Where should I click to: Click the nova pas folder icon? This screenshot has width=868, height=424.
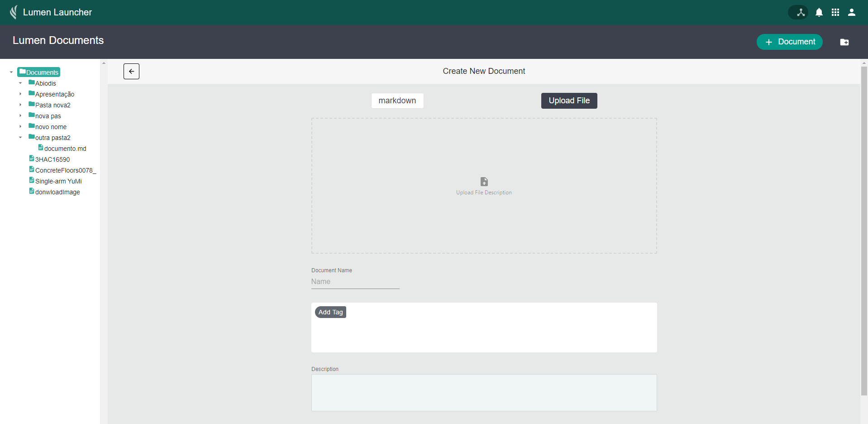coord(32,115)
